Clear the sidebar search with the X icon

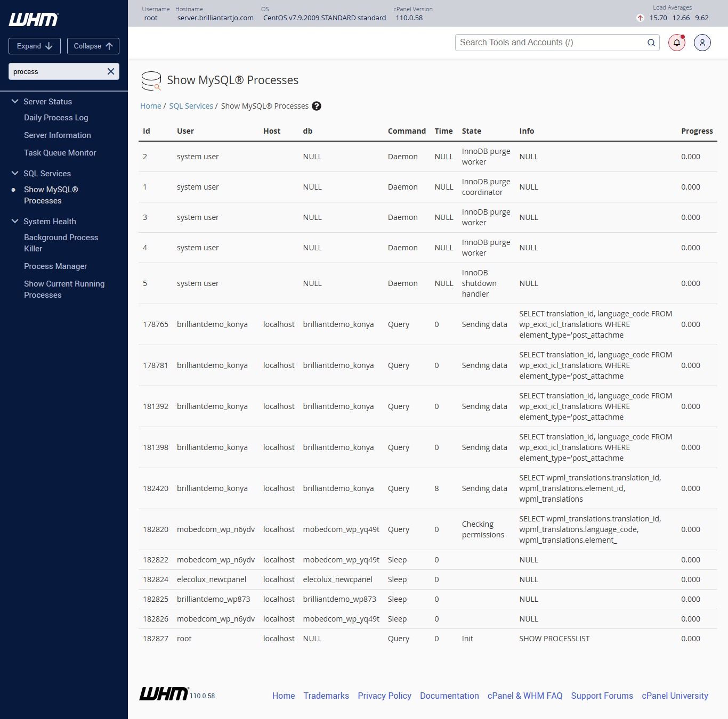pyautogui.click(x=111, y=71)
